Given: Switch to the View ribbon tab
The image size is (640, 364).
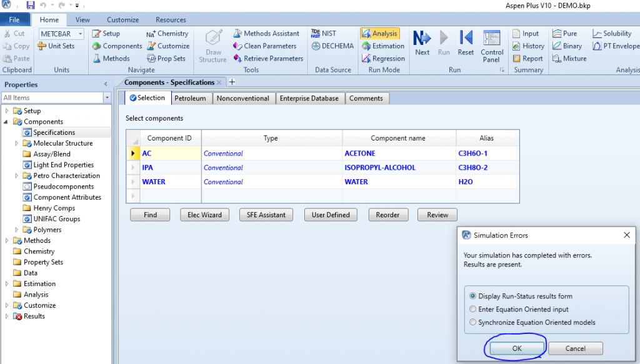Looking at the screenshot, I should (82, 19).
